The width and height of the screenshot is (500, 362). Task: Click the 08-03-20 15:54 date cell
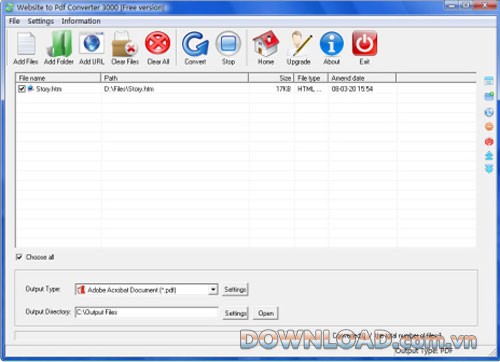coord(352,89)
